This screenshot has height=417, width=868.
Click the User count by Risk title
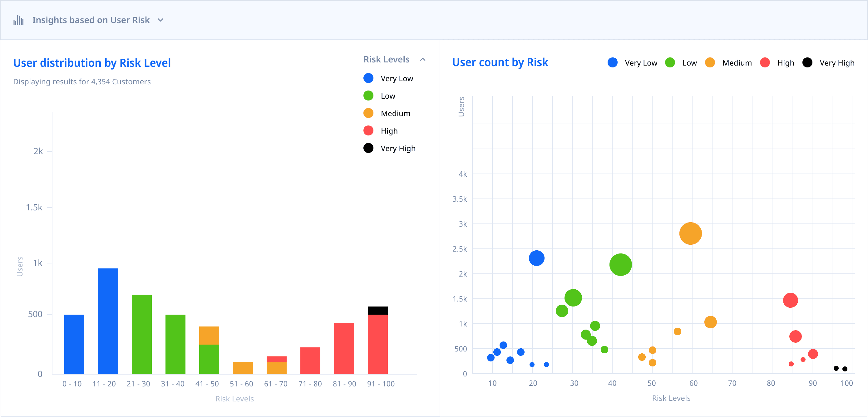point(500,63)
